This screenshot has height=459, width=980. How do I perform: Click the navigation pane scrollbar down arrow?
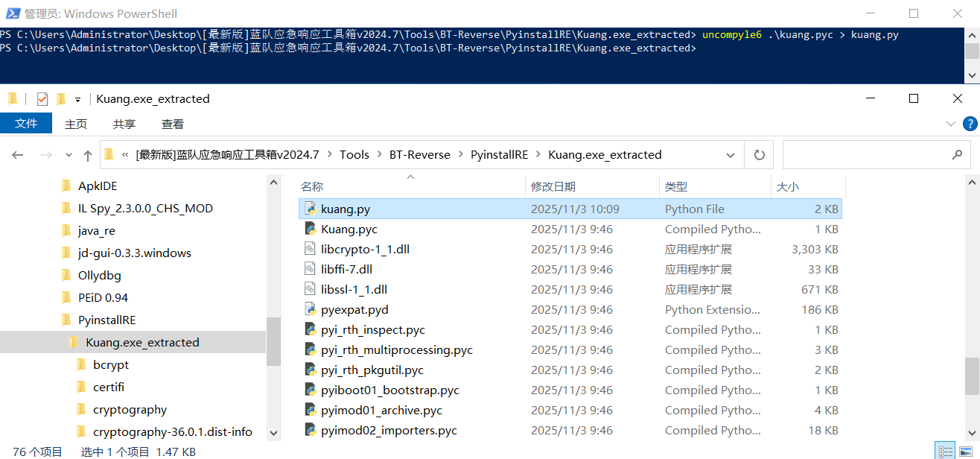(273, 433)
